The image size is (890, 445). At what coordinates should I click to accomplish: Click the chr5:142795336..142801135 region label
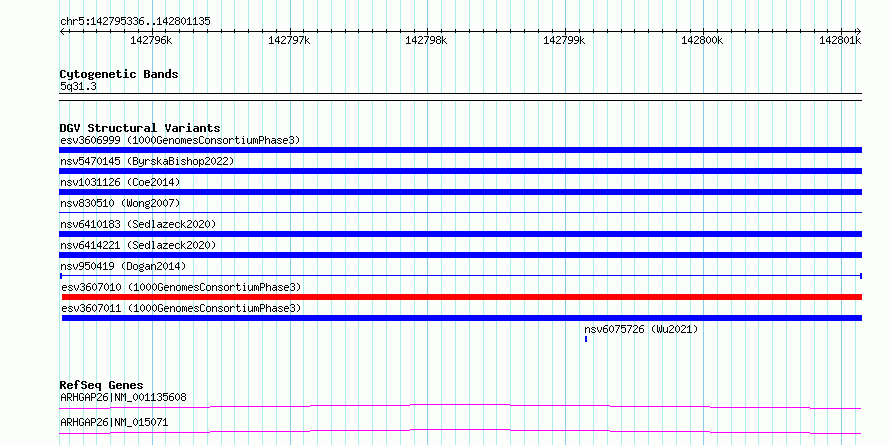135,22
